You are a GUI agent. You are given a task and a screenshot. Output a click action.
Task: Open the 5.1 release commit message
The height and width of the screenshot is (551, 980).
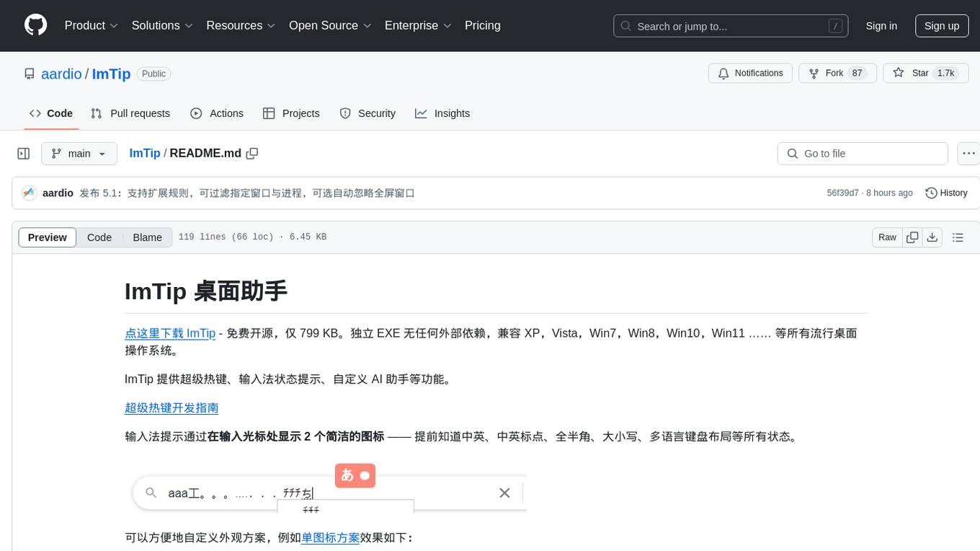pyautogui.click(x=247, y=193)
